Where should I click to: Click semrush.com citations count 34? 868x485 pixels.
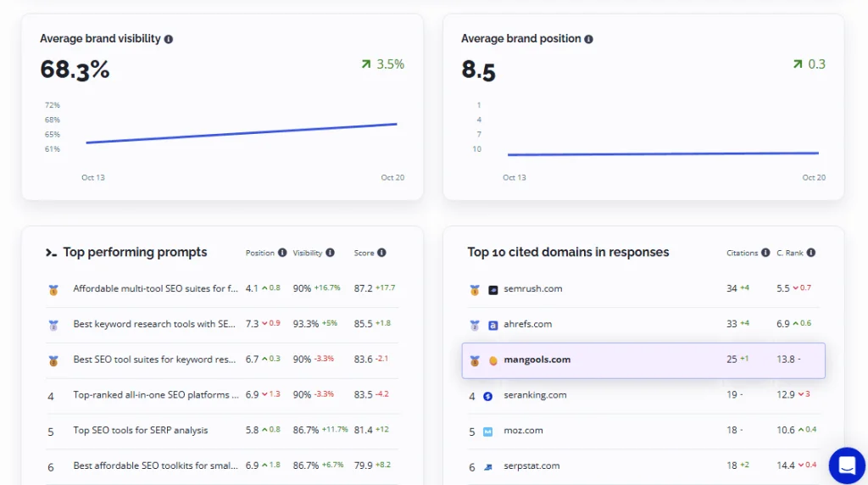click(x=732, y=288)
